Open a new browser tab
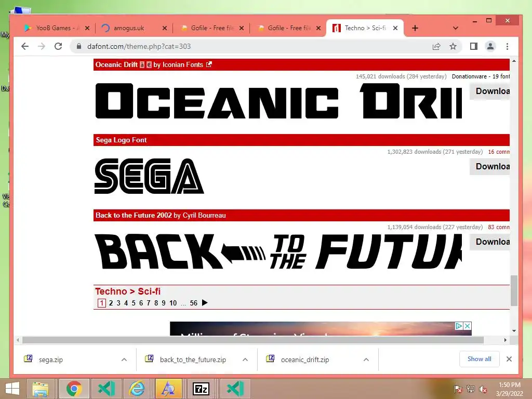This screenshot has width=532, height=399. [x=415, y=28]
